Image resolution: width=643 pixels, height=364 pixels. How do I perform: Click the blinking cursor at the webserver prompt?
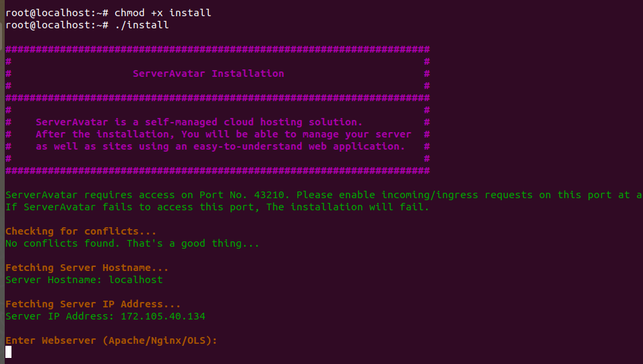[x=8, y=352]
